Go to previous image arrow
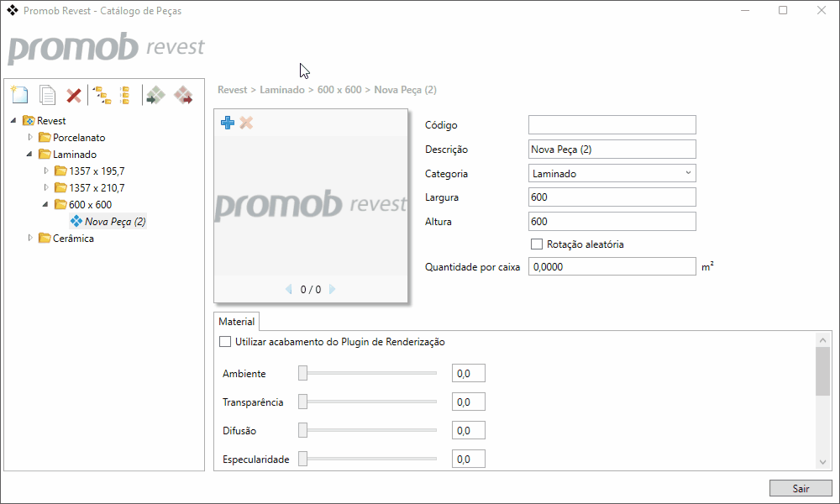The width and height of the screenshot is (840, 504). coord(289,289)
